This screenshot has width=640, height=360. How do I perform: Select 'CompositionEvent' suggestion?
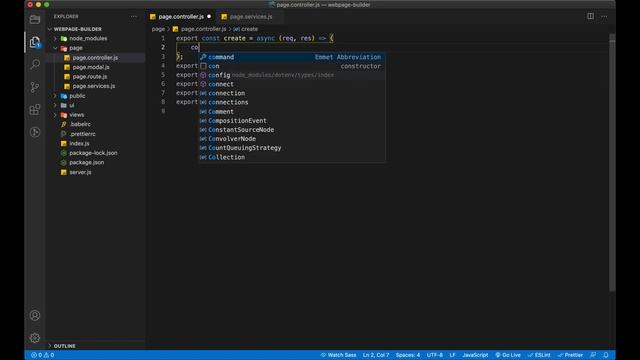pos(291,121)
